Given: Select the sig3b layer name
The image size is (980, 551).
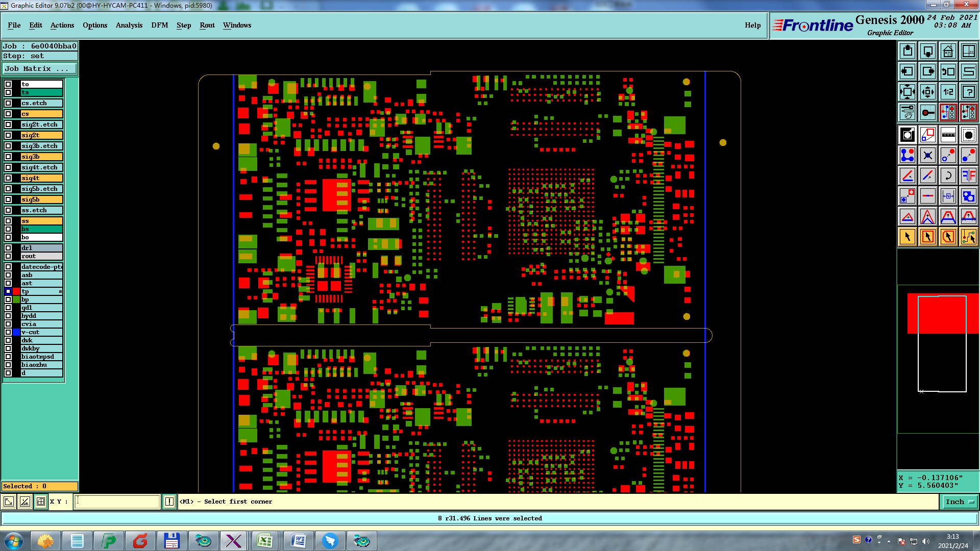Looking at the screenshot, I should click(x=41, y=157).
